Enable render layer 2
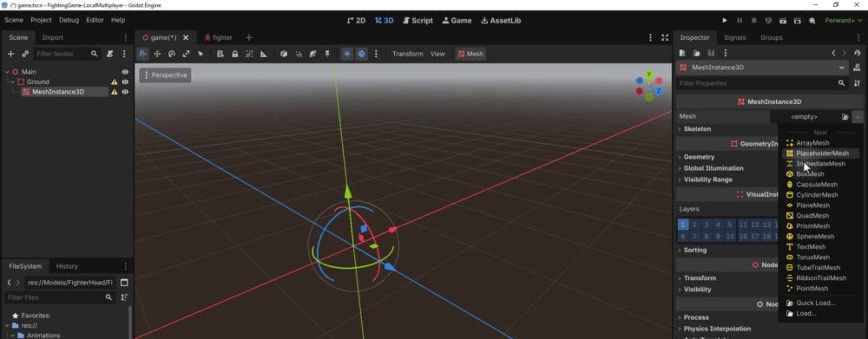Screen dimensions: 868x339 point(694,225)
